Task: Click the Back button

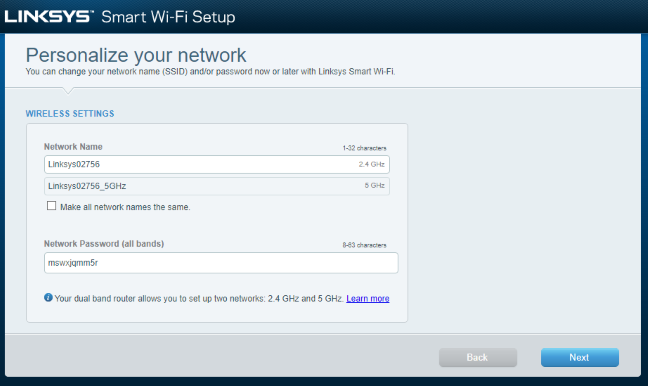Action: pos(478,357)
